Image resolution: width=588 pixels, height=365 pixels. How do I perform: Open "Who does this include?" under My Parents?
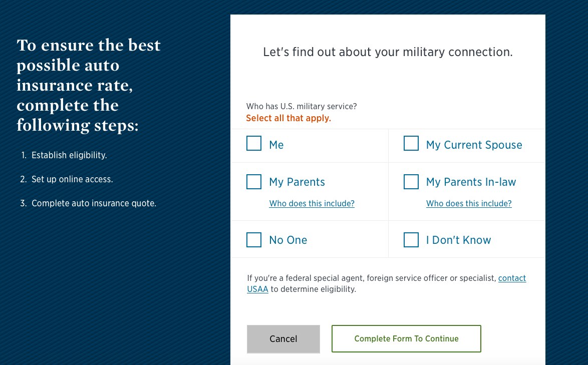[x=312, y=203]
